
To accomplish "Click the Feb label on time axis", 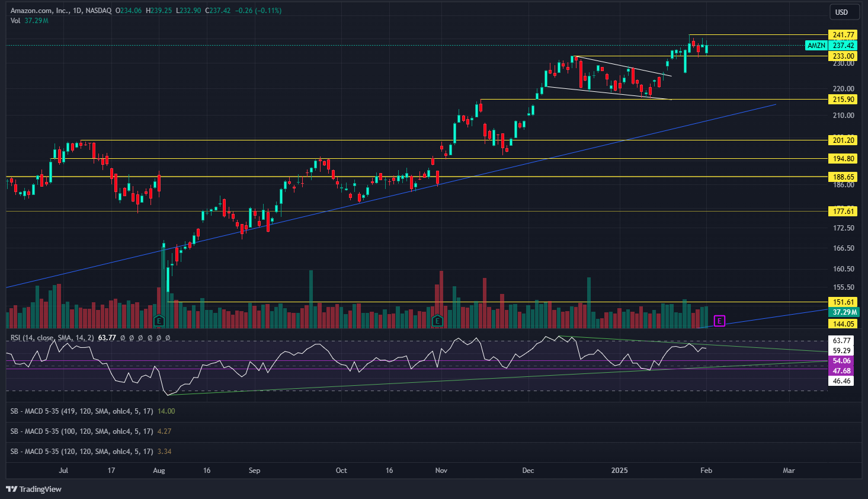I will [706, 471].
